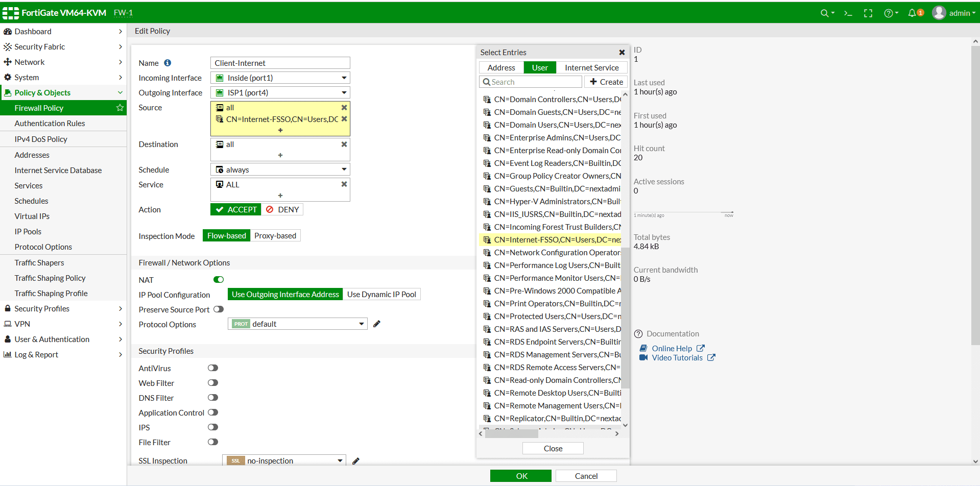
Task: Open the Schedule dropdown
Action: tap(280, 169)
